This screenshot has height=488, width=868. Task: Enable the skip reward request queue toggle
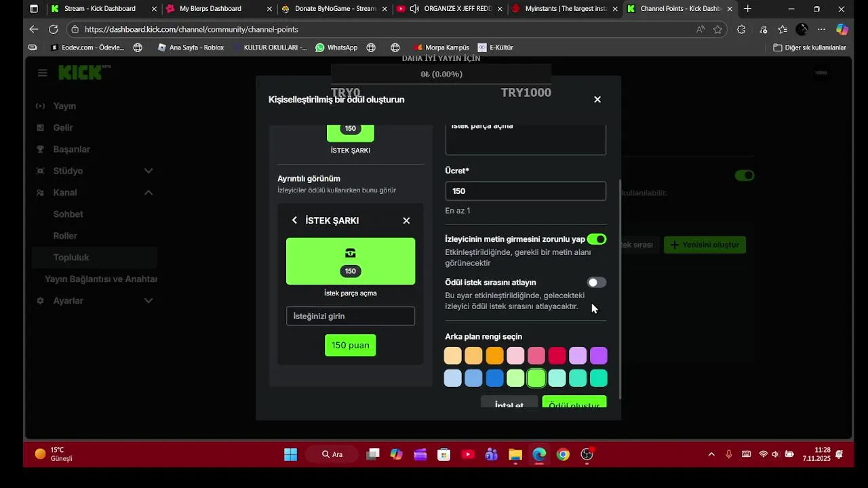click(597, 283)
